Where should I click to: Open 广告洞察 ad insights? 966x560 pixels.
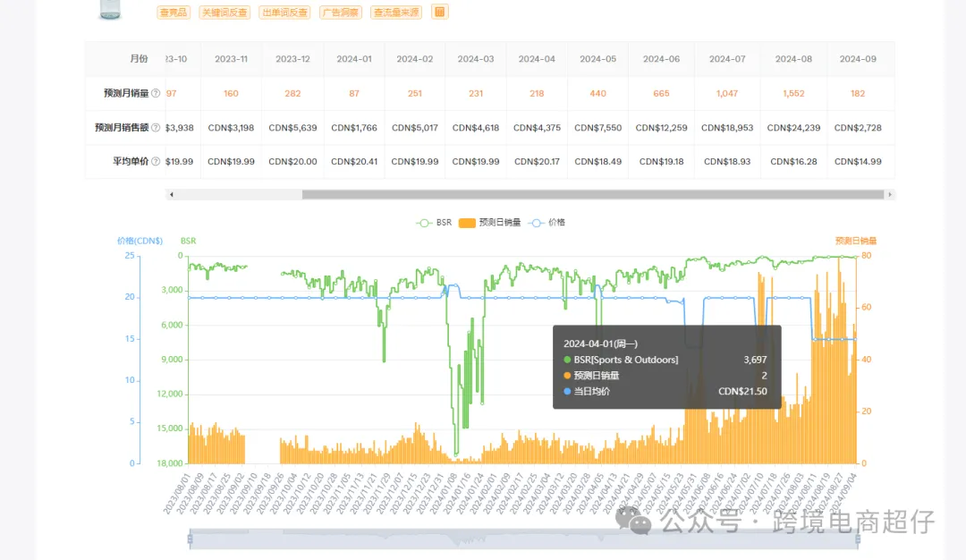341,13
